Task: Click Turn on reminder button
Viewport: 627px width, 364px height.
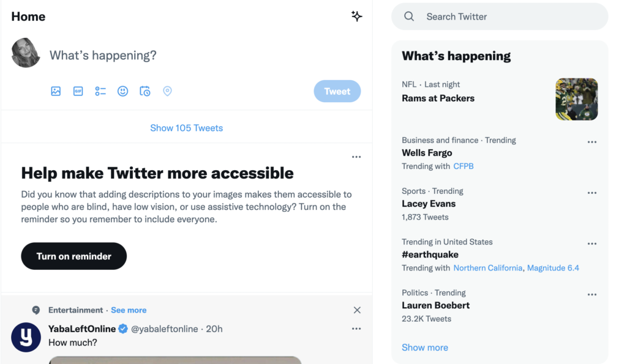Action: (x=73, y=256)
